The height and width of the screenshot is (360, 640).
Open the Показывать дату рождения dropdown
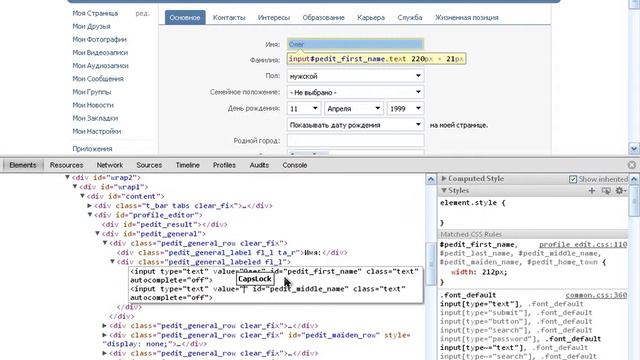pyautogui.click(x=356, y=125)
